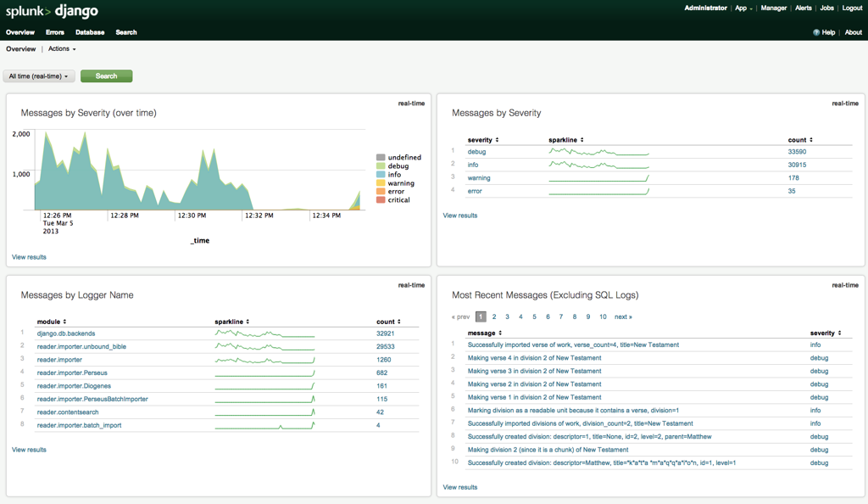
Task: Open the Jobs link in top bar
Action: point(826,8)
